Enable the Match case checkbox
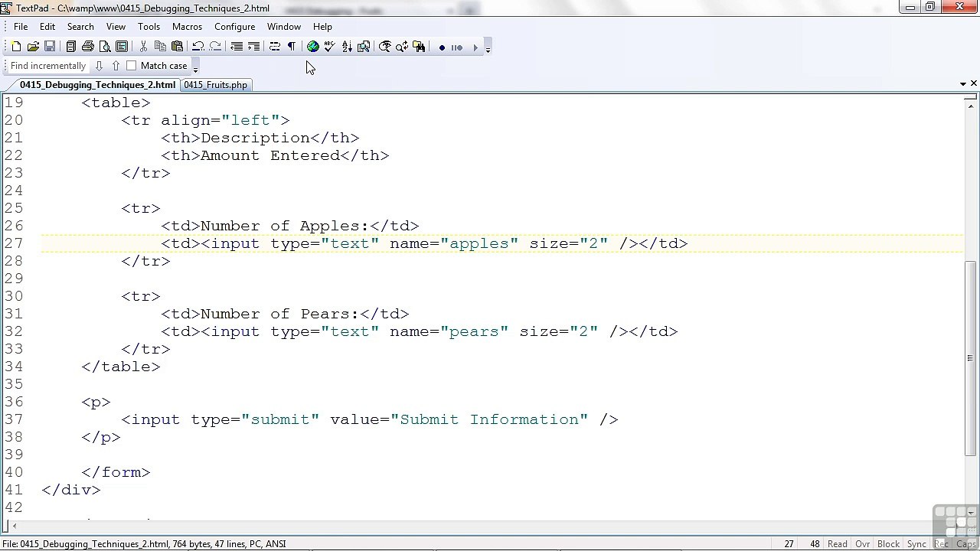This screenshot has width=980, height=551. coord(131,66)
